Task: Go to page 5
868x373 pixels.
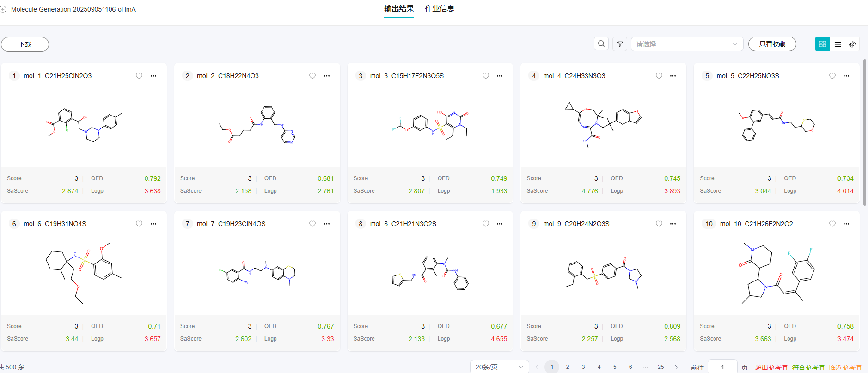Action: tap(615, 367)
